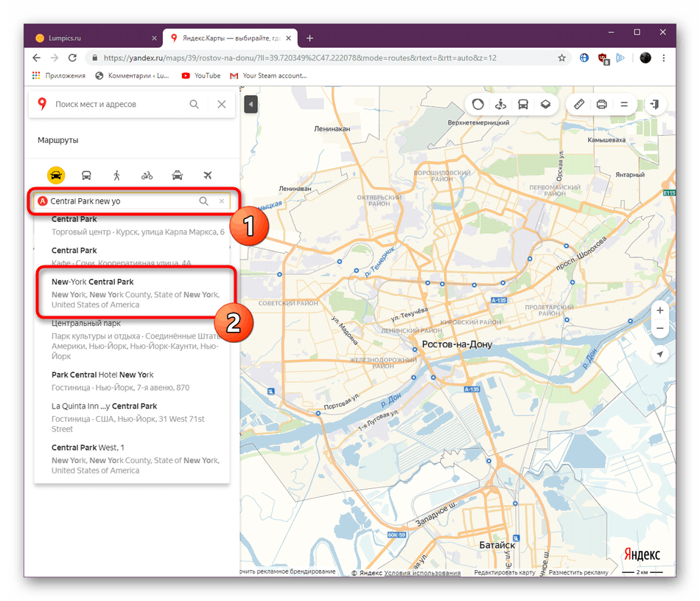Screen dimensions: 700x601
Task: Select the airplane route mode icon
Action: click(x=208, y=176)
